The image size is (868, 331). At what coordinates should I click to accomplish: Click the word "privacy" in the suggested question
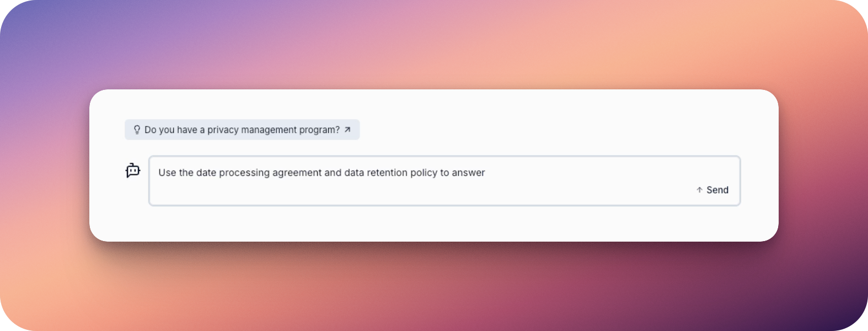tap(223, 130)
